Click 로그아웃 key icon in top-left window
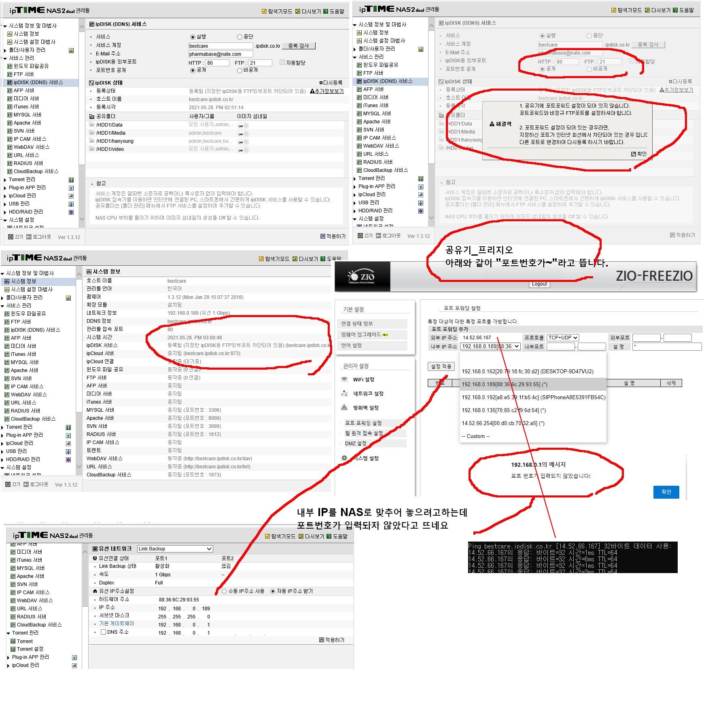The height and width of the screenshot is (728, 704). tap(29, 237)
